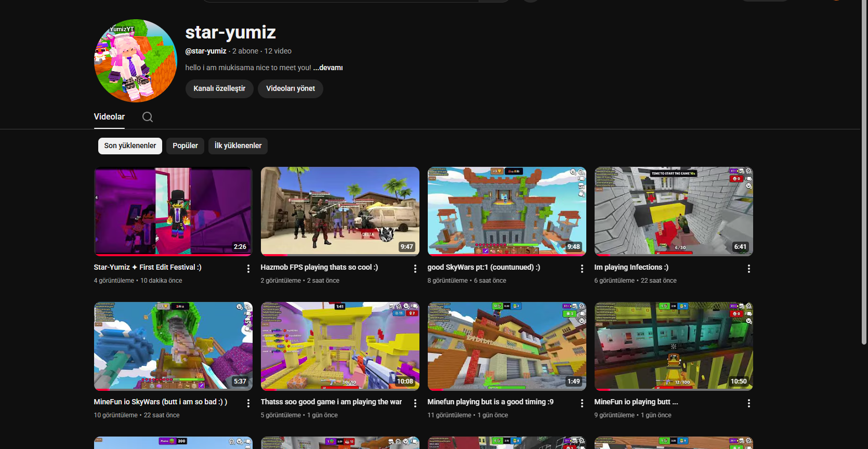Switch to İlk yüklenenler sorting
Screen dimensions: 868x449
pyautogui.click(x=238, y=146)
